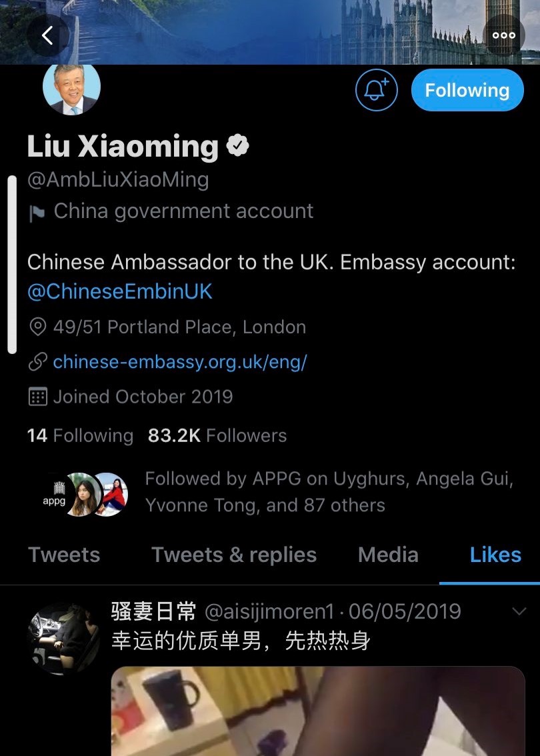Select the Likes tab
The height and width of the screenshot is (756, 540).
tap(495, 555)
